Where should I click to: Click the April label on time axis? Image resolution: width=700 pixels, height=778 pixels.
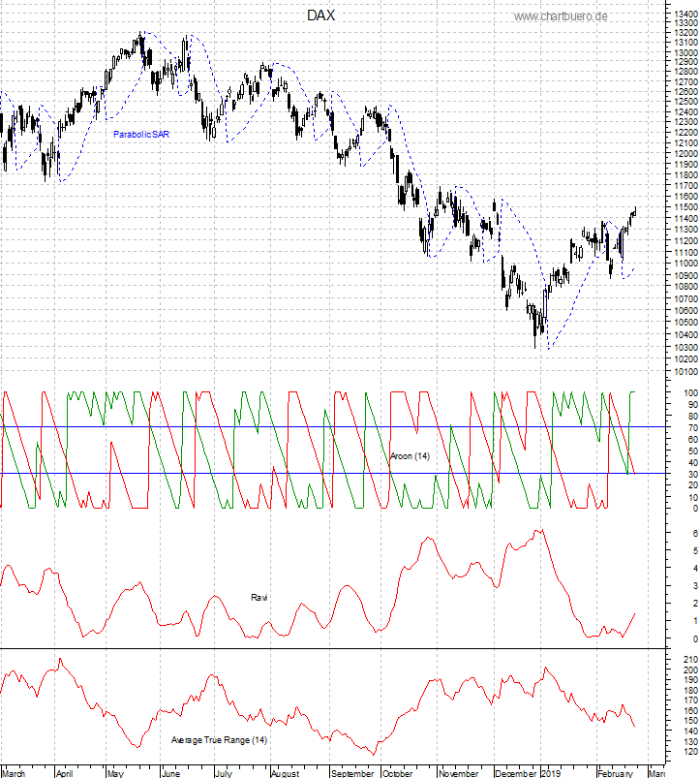[65, 773]
